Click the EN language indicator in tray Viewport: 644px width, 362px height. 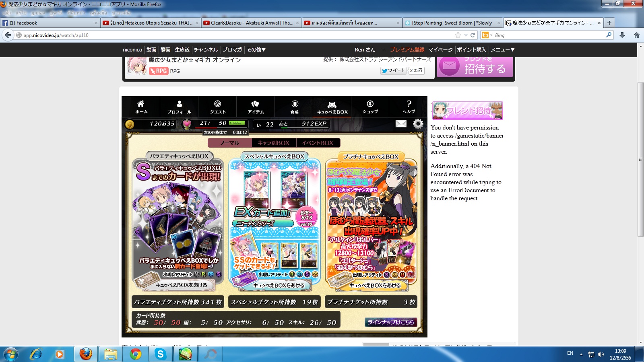[x=570, y=353]
